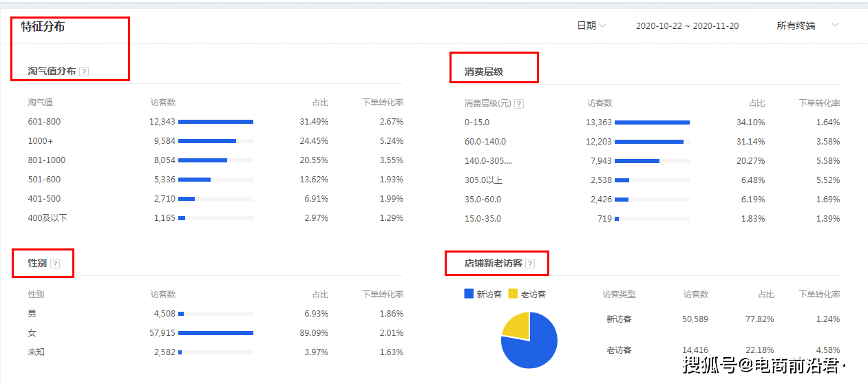
Task: Open the 日期 dropdown
Action: [591, 25]
